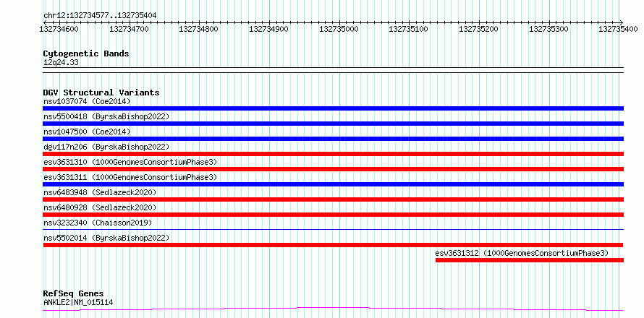Open the esv3631310 (1000GenomesConsortiumPhase3) label
Image resolution: width=644 pixels, height=318 pixels.
130,162
